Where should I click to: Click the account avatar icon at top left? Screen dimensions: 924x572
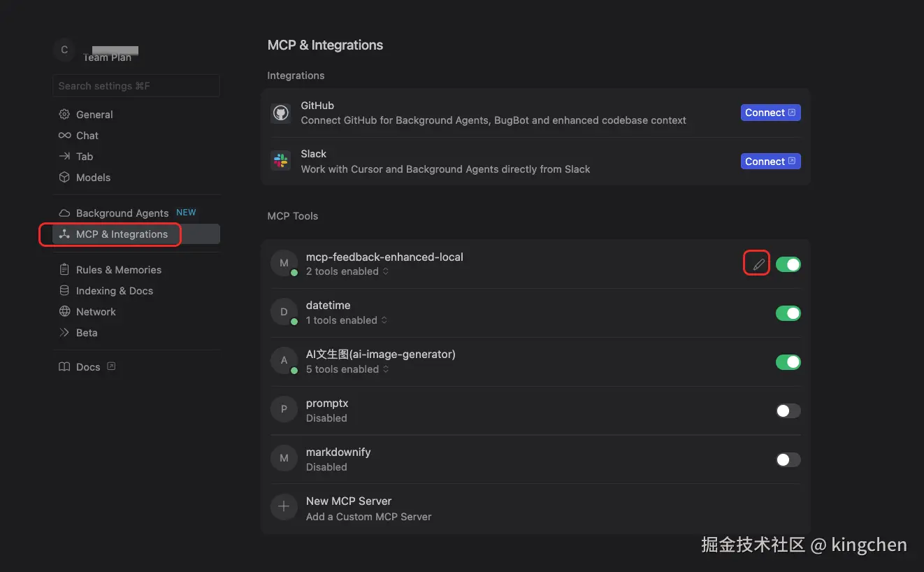(64, 50)
